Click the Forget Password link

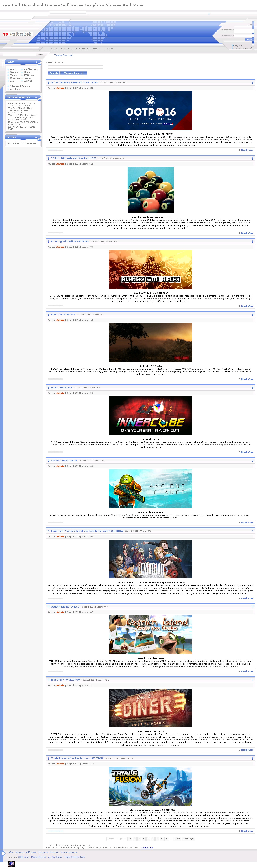coord(243,48)
